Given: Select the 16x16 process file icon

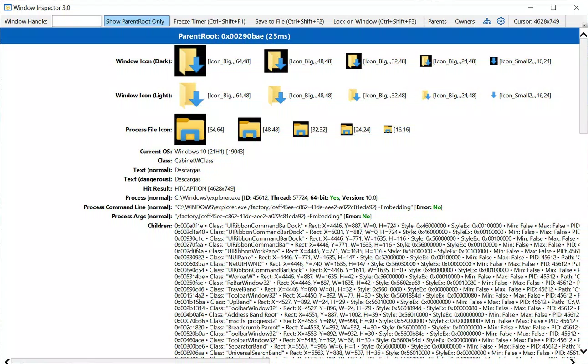Looking at the screenshot, I should click(x=388, y=129).
